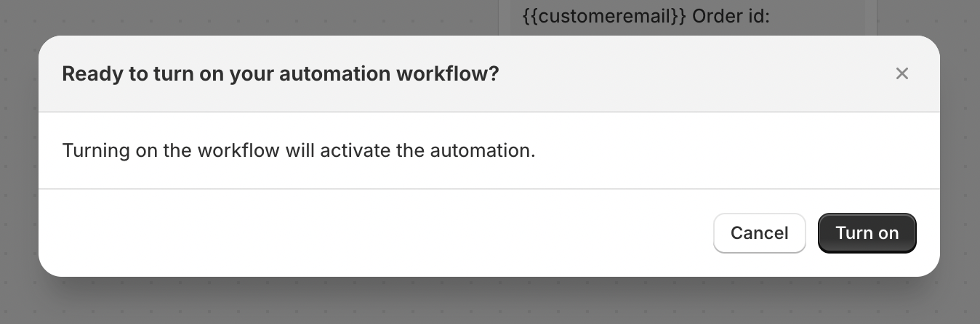Click the gray dialog header bar

(489, 74)
